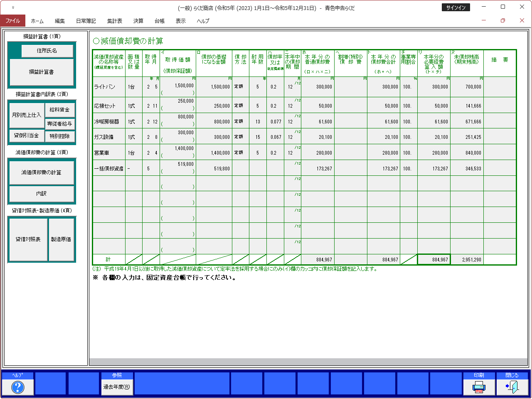Select the ガス設備 asset name cell

[x=109, y=137]
